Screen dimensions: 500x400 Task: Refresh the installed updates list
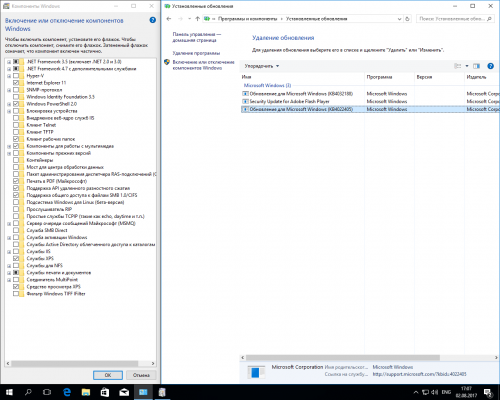(407, 19)
